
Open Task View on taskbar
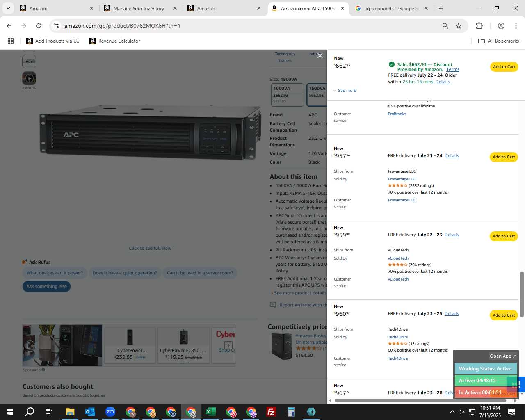(49, 412)
